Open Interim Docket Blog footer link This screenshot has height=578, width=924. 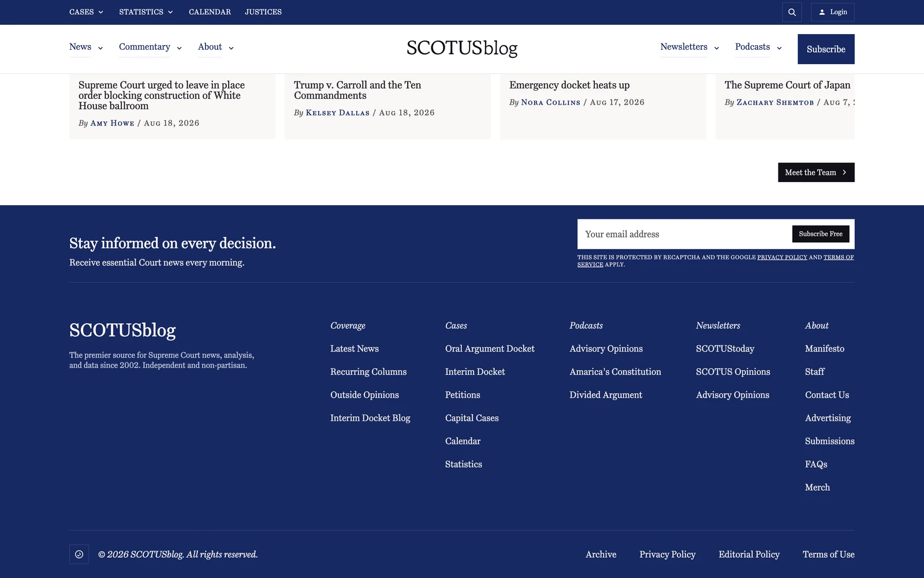click(x=370, y=418)
